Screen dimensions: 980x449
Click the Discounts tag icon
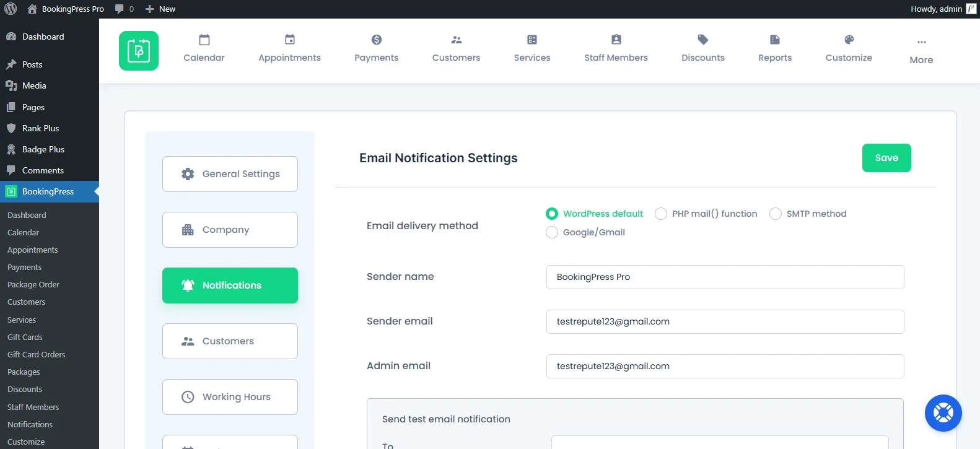pyautogui.click(x=703, y=40)
